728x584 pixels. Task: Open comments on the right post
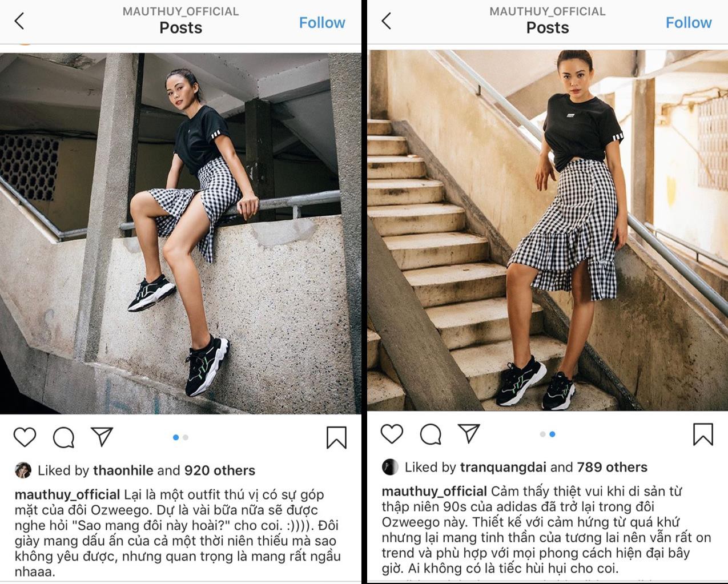click(431, 434)
